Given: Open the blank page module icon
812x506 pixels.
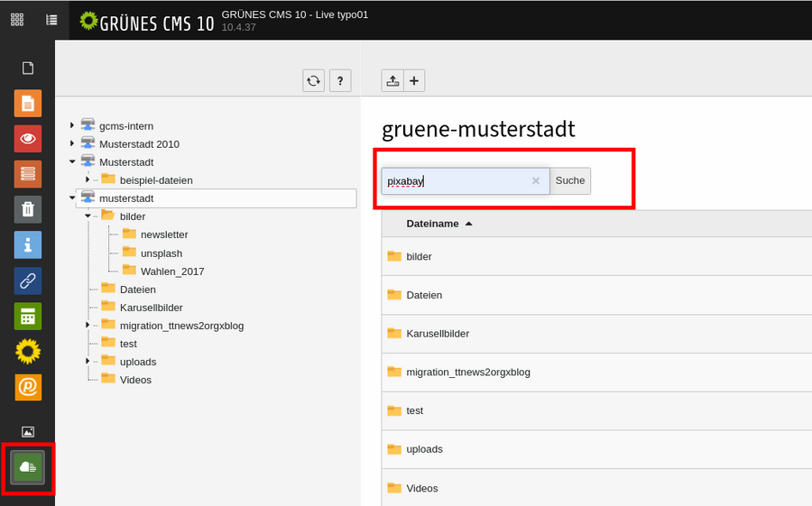Looking at the screenshot, I should point(28,68).
